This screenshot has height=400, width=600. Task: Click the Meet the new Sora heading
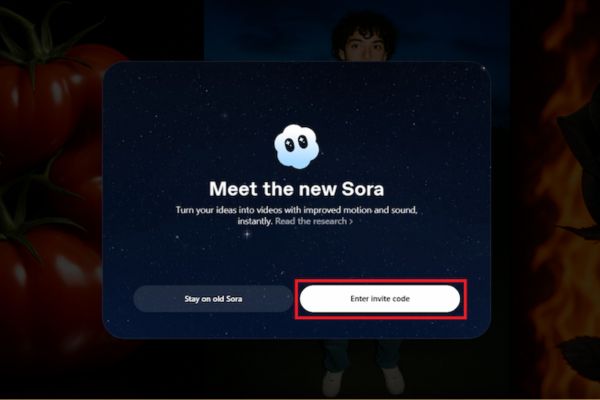pyautogui.click(x=297, y=189)
